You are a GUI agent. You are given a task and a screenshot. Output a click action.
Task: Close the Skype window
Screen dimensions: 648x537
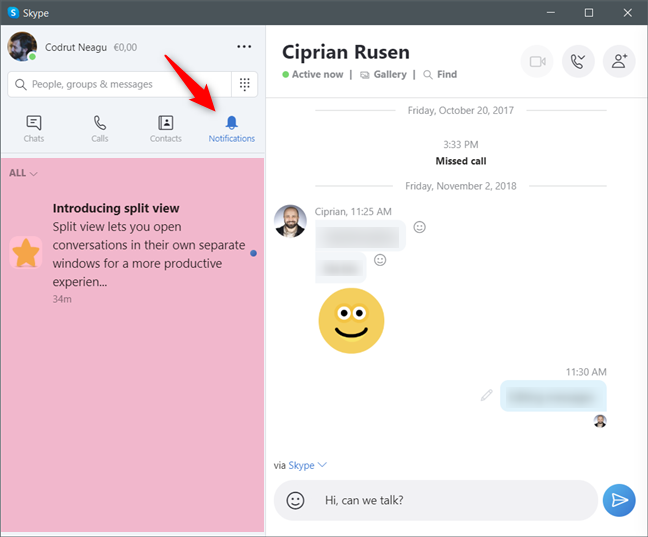pyautogui.click(x=627, y=13)
